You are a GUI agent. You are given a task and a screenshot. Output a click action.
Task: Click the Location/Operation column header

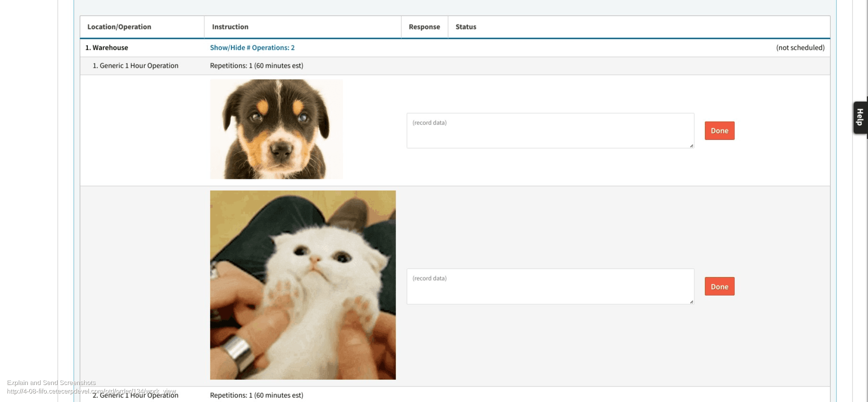(x=119, y=27)
